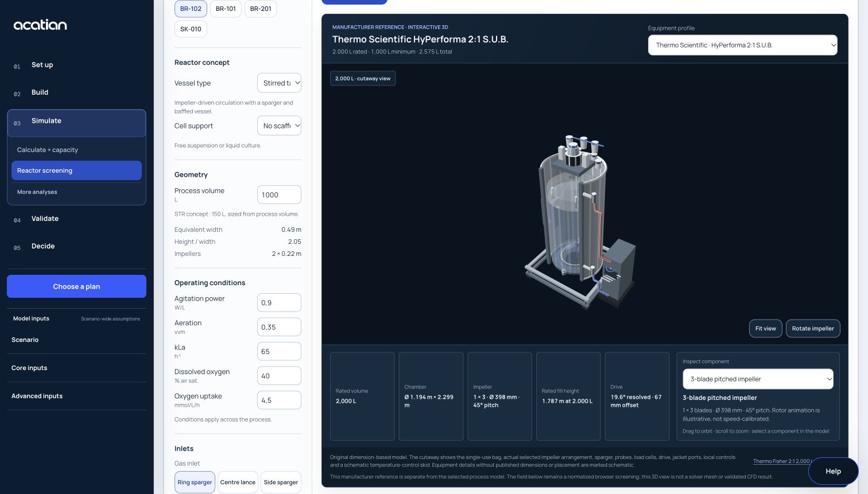The width and height of the screenshot is (868, 494).
Task: Click the Impeller specification card
Action: 499,396
